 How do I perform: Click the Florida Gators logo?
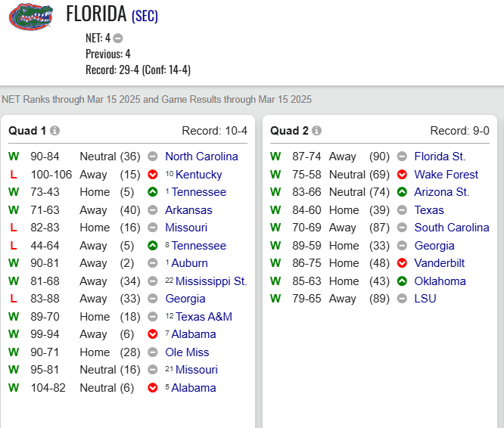[x=31, y=17]
